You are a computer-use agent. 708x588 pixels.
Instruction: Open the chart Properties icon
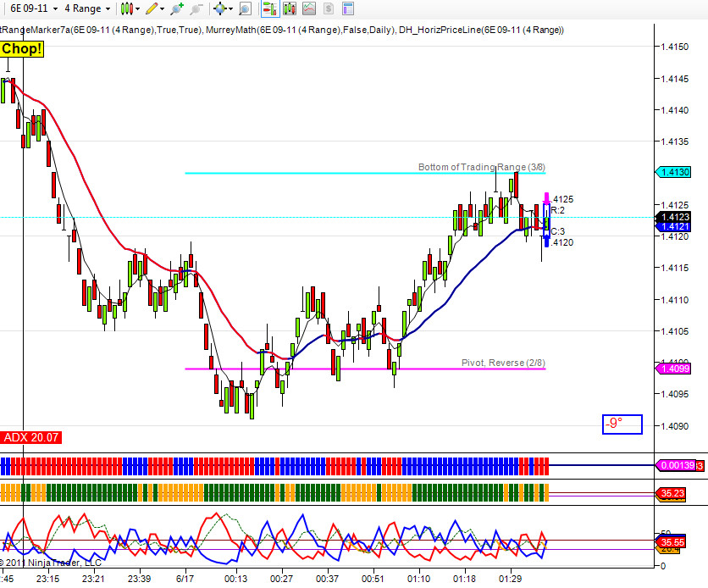348,8
